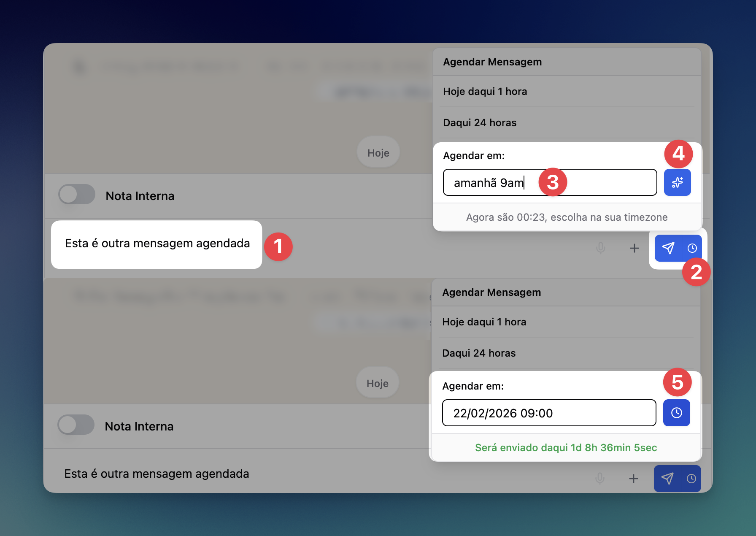
Task: Click the microphone icon to record audio
Action: pyautogui.click(x=600, y=248)
